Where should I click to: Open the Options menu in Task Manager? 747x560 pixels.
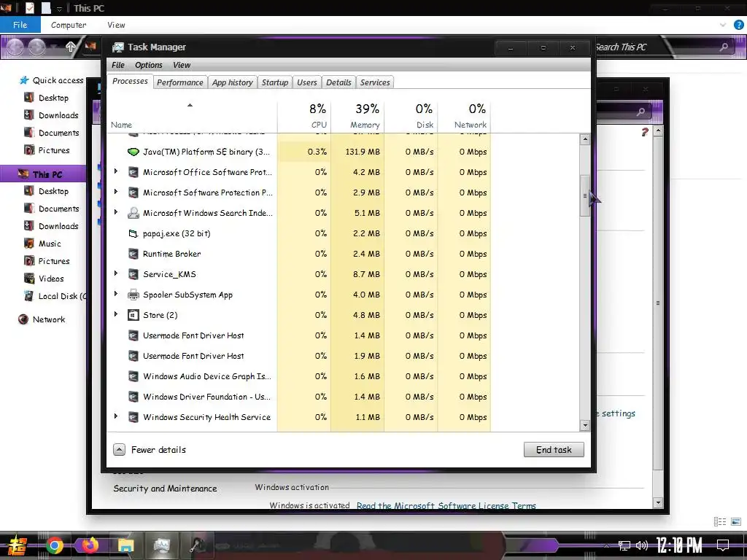click(149, 65)
